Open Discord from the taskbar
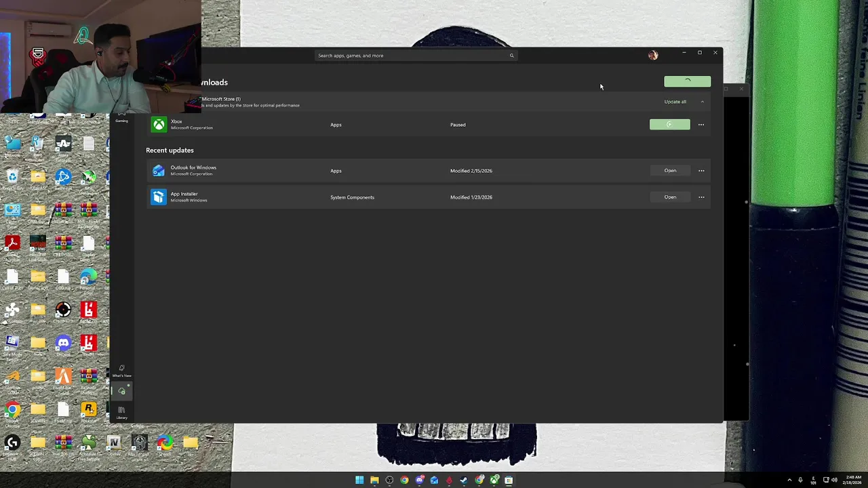Image resolution: width=868 pixels, height=488 pixels. pos(420,480)
